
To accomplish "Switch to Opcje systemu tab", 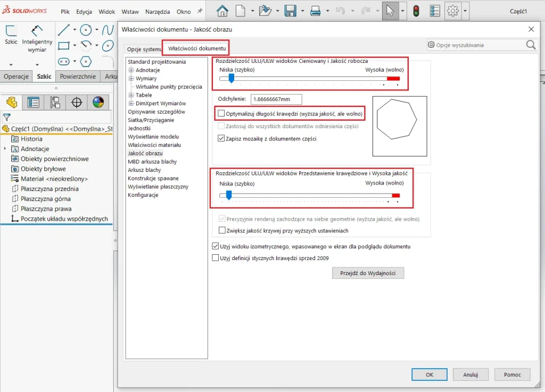I will (x=144, y=49).
